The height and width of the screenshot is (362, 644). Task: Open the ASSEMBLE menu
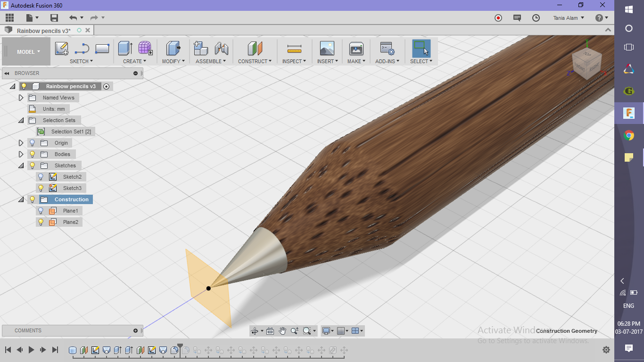[x=211, y=61]
